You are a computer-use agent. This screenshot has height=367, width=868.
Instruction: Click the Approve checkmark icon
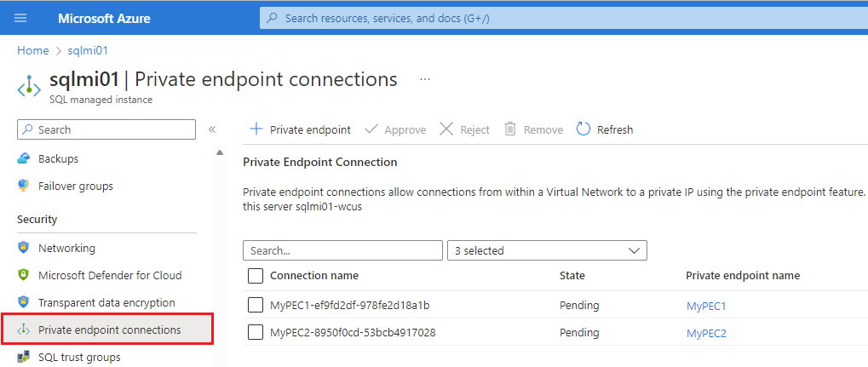(x=371, y=129)
